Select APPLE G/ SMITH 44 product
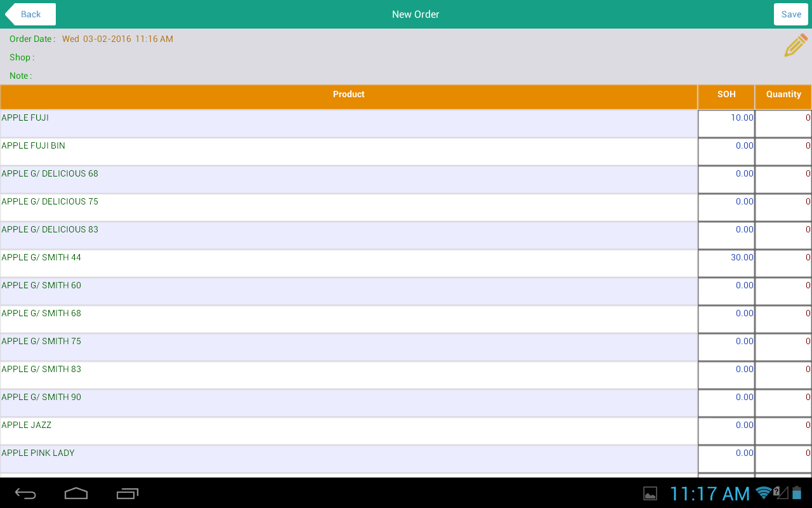The image size is (812, 508). (349, 264)
